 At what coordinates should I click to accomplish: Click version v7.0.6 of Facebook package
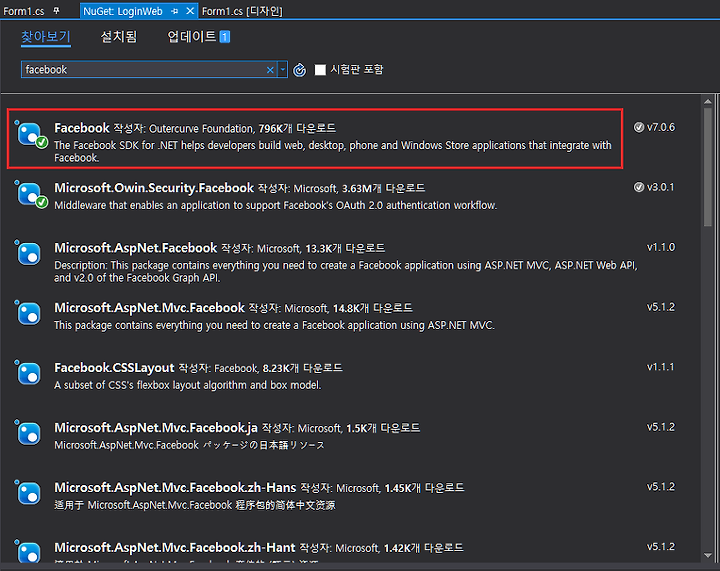[661, 127]
